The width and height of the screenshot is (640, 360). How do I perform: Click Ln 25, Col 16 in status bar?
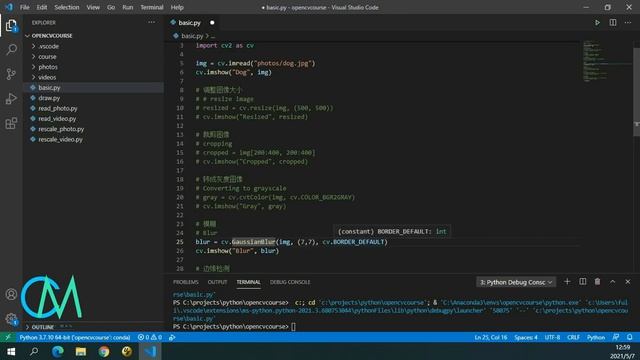491,337
